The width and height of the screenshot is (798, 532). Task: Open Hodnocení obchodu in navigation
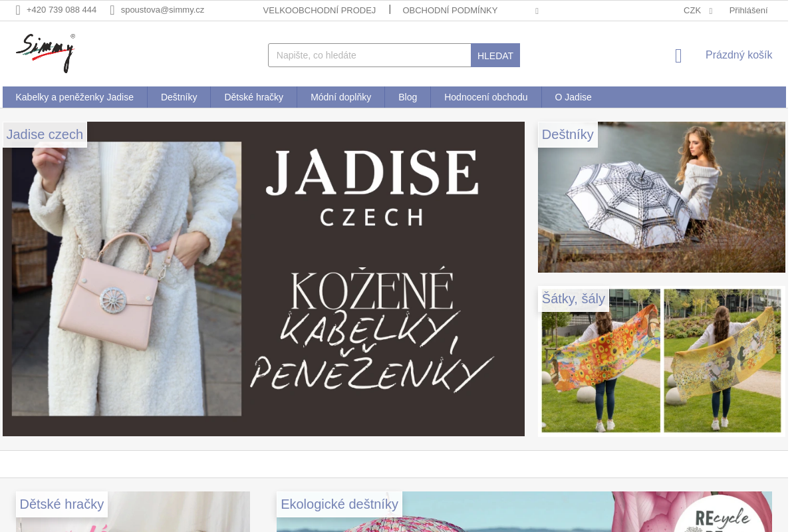[x=485, y=97]
